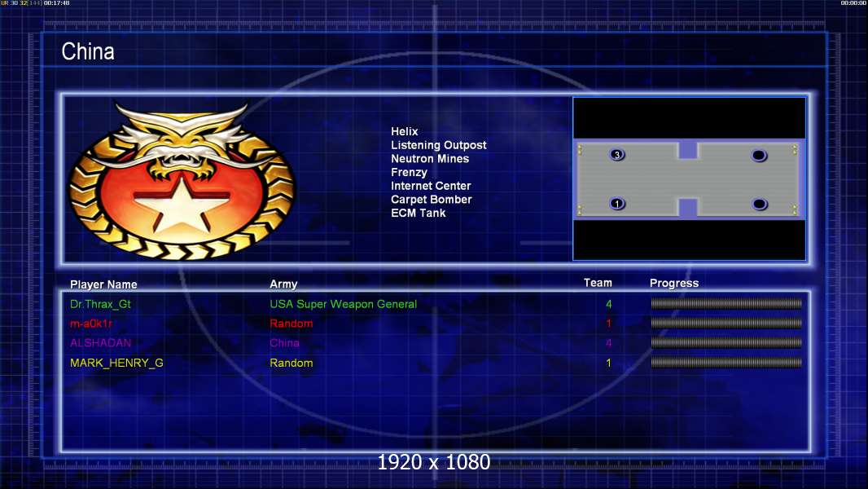
Task: Select start position 1 on the map
Action: pos(616,204)
